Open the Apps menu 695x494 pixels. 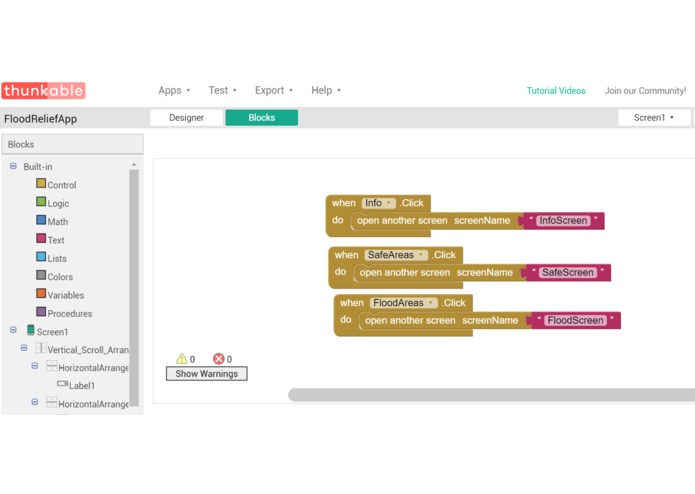pyautogui.click(x=174, y=90)
